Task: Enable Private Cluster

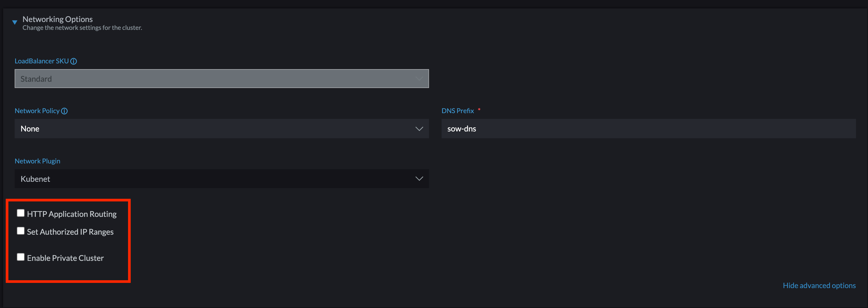Action: [x=20, y=257]
